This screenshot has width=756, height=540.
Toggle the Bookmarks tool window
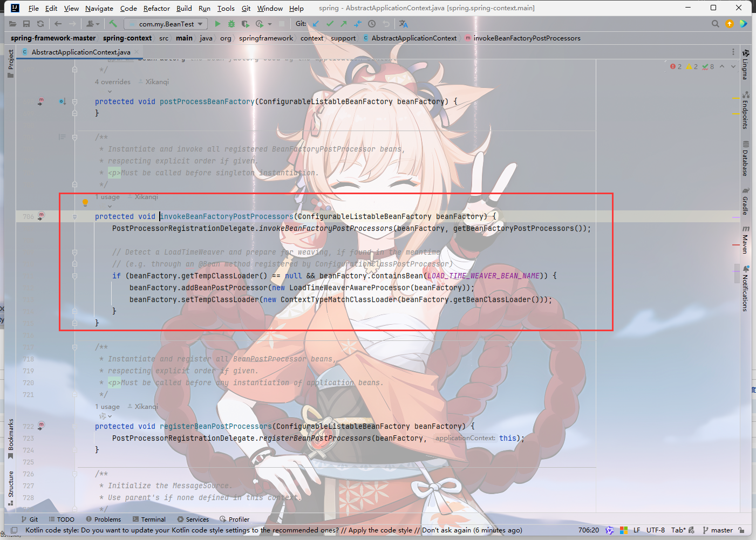click(x=10, y=439)
